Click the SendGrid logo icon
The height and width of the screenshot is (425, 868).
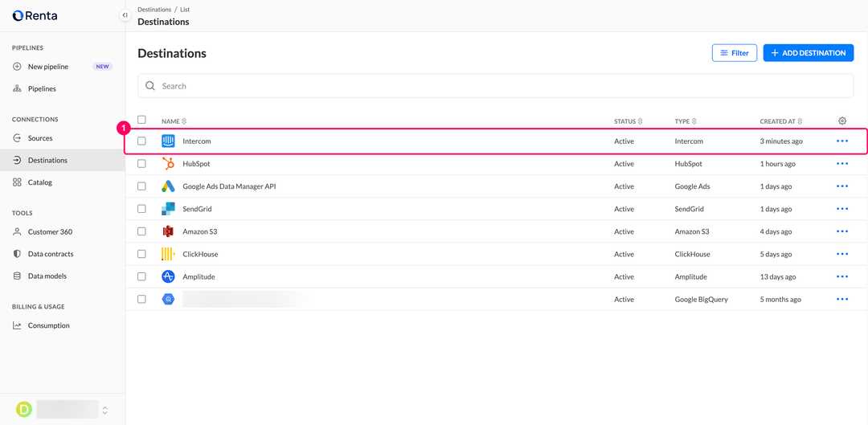pyautogui.click(x=168, y=209)
